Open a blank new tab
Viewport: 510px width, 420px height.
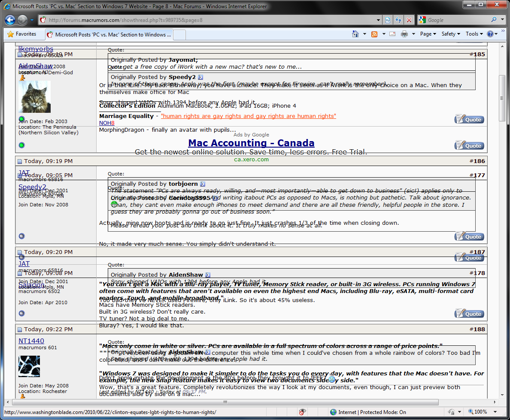(x=179, y=34)
